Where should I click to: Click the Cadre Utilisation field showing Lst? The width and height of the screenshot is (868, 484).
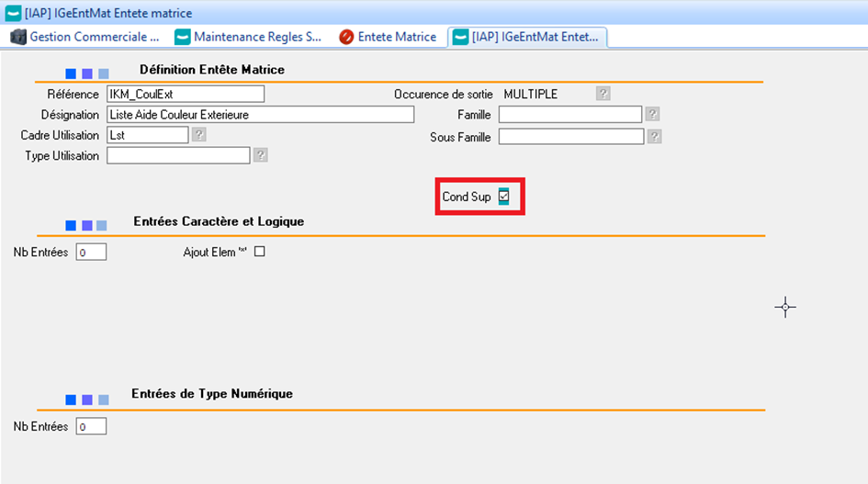point(147,135)
